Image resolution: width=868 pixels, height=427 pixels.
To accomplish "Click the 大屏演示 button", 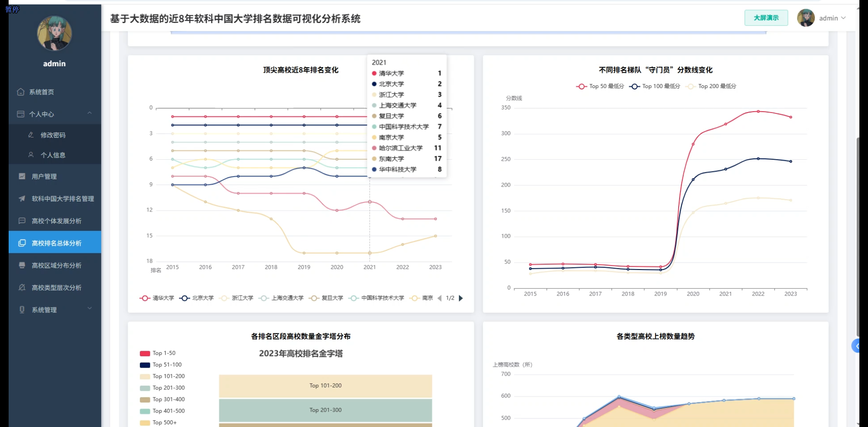I will pos(766,18).
